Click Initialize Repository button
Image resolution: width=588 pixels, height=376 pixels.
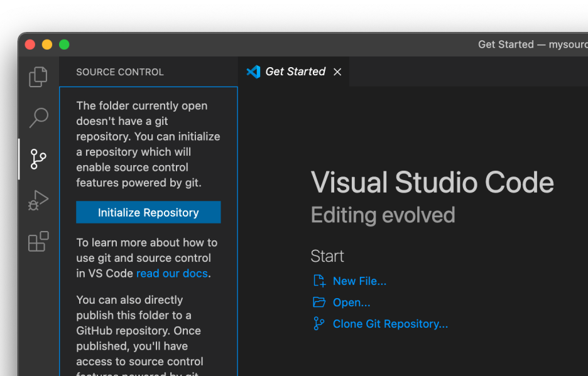click(x=148, y=212)
